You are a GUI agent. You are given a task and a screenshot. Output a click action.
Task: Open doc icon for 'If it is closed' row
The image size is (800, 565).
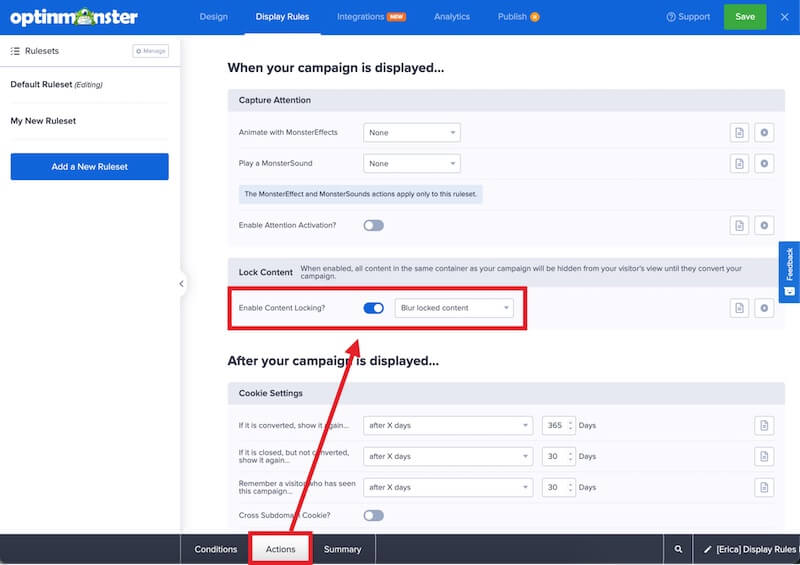[764, 456]
